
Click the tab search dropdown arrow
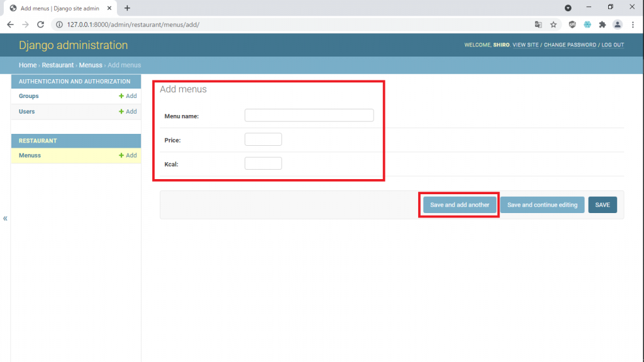pyautogui.click(x=568, y=8)
